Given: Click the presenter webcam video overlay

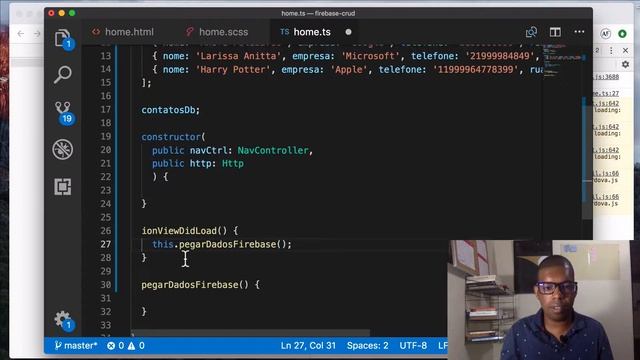Looking at the screenshot, I should tap(544, 300).
